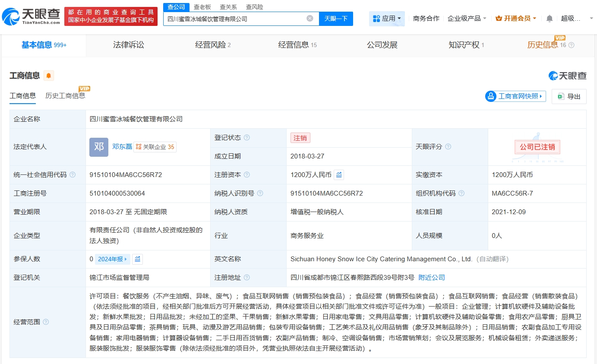Click the bank icon next to 注册资本
Viewport: 597px width, 364px height.
338,174
